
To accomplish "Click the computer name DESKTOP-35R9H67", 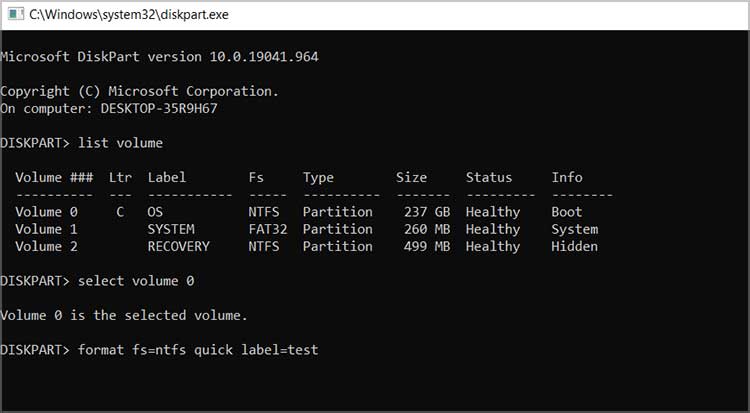I will click(159, 108).
